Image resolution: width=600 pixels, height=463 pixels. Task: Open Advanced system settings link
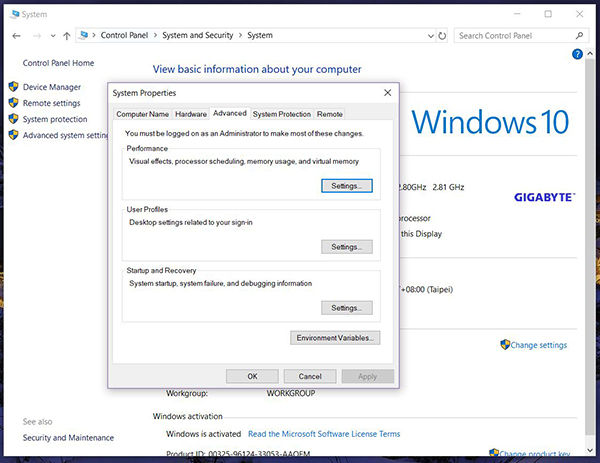[65, 135]
